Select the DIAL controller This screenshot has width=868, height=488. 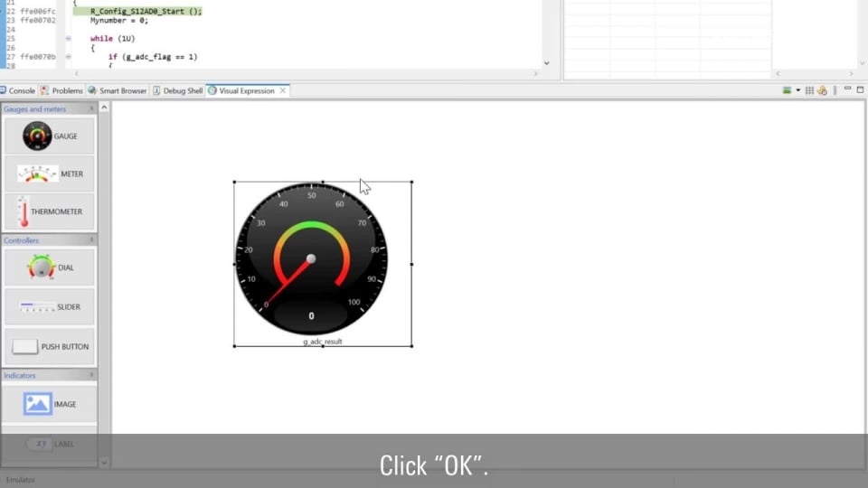(x=49, y=267)
